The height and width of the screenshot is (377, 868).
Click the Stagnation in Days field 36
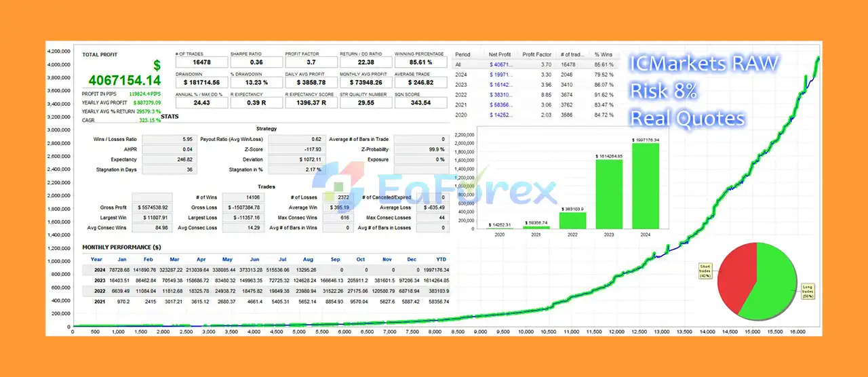[168, 170]
